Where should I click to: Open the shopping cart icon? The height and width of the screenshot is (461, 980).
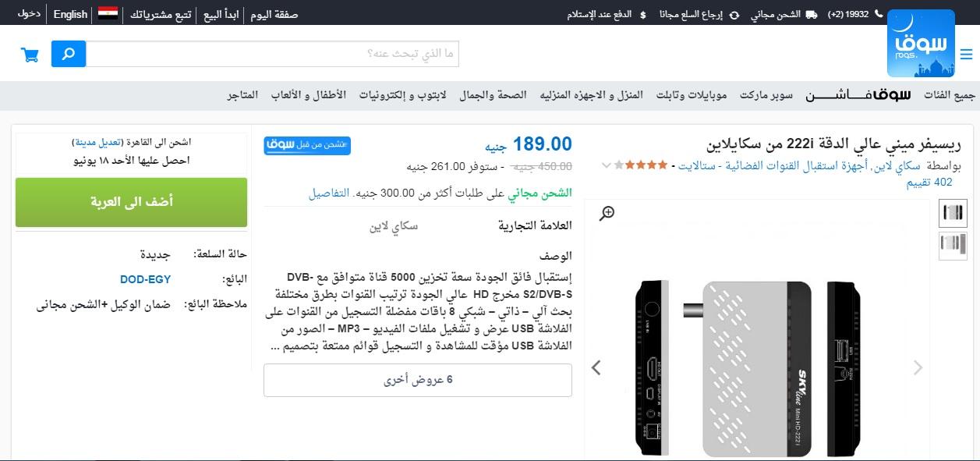click(30, 55)
